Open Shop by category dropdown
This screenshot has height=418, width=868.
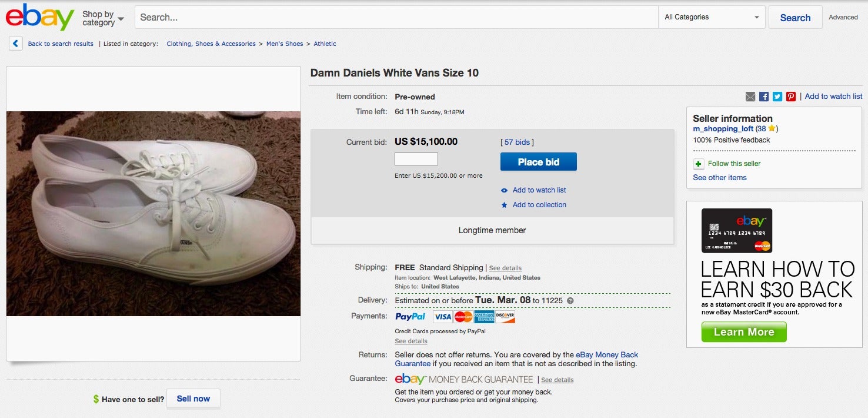(104, 18)
